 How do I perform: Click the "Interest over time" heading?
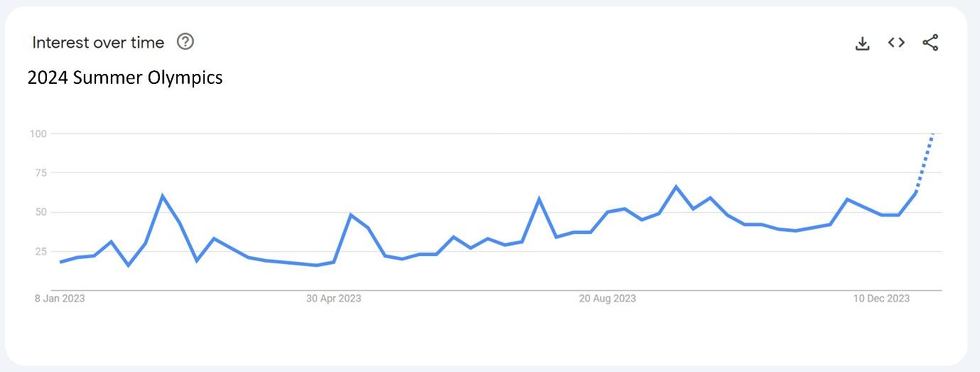98,43
